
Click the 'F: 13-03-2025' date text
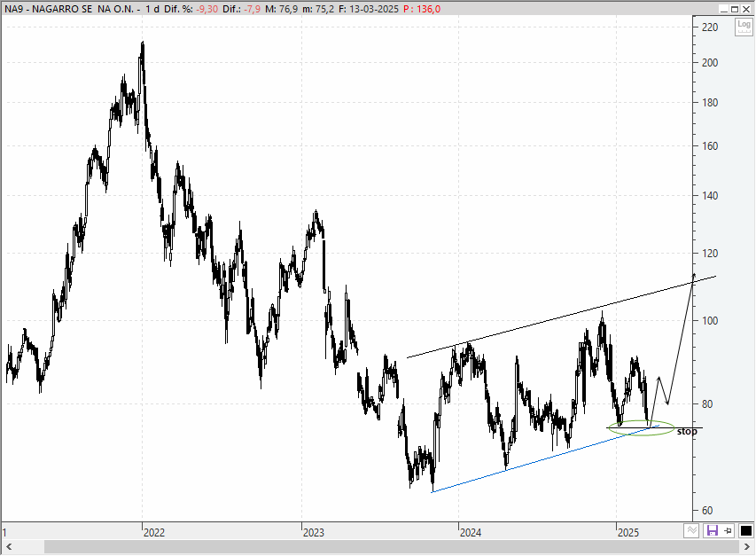pyautogui.click(x=369, y=9)
